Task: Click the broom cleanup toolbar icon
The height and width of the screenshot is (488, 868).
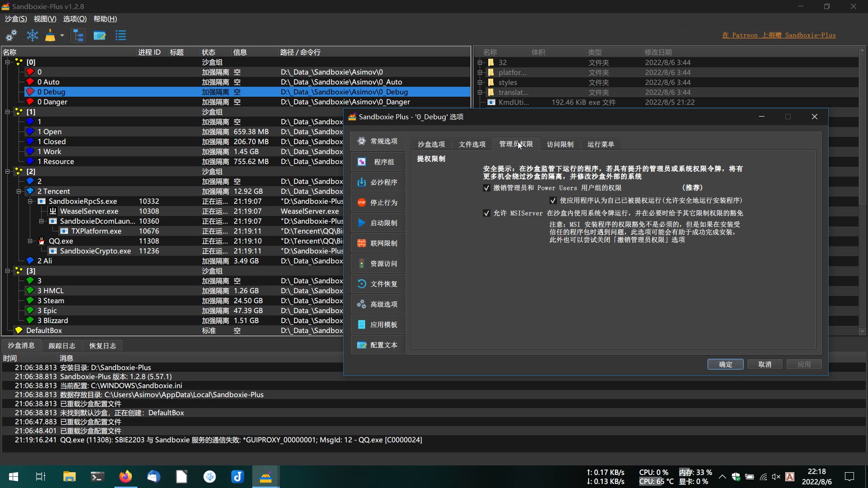Action: coord(50,35)
